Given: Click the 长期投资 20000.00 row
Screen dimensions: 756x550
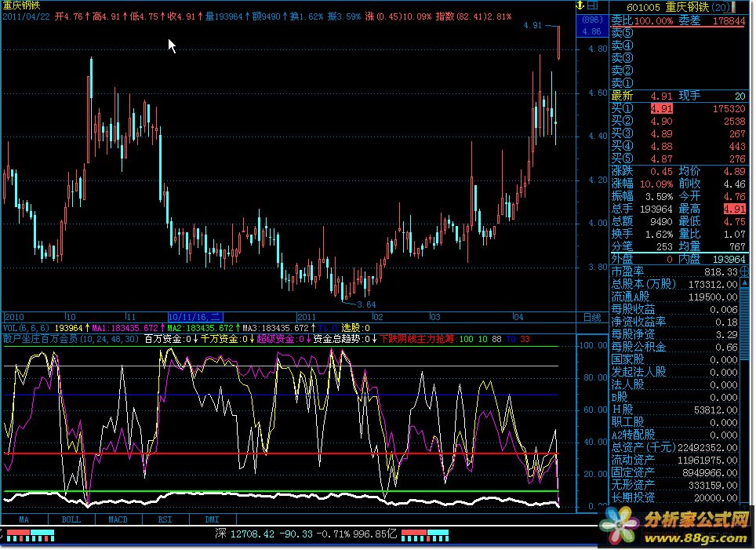Looking at the screenshot, I should point(674,498).
